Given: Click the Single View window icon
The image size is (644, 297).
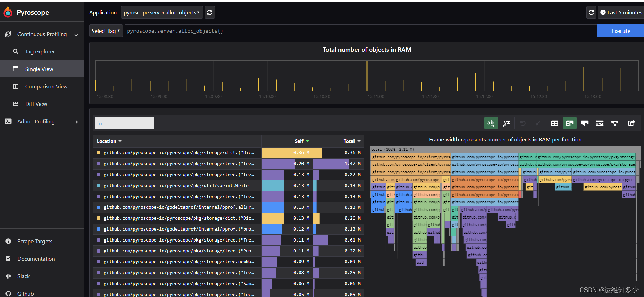Looking at the screenshot, I should 16,69.
